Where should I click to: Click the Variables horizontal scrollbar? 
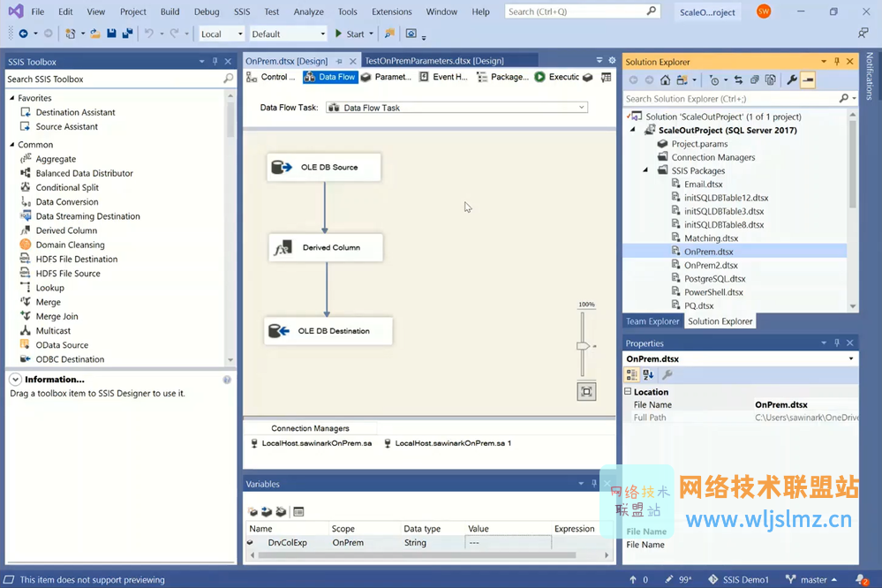[x=416, y=555]
